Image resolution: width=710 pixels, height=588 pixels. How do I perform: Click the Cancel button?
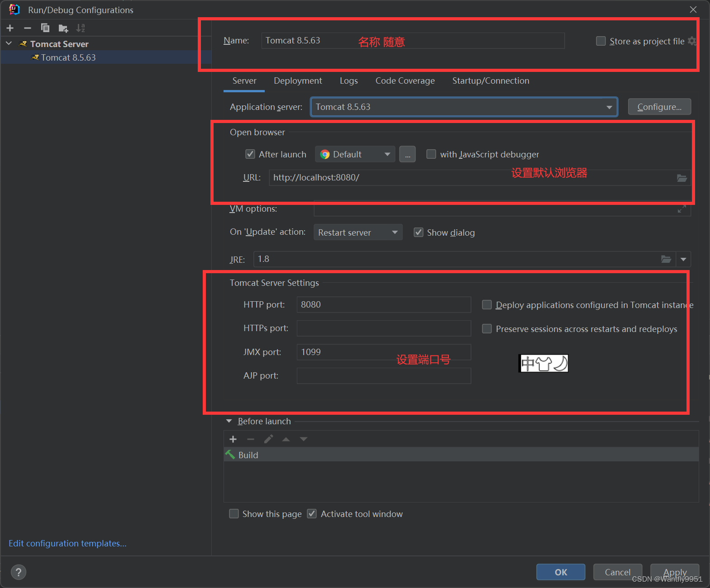point(618,572)
